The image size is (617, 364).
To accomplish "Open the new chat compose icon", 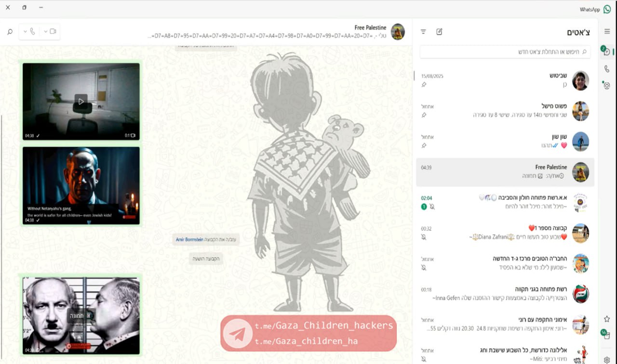I will (x=439, y=32).
